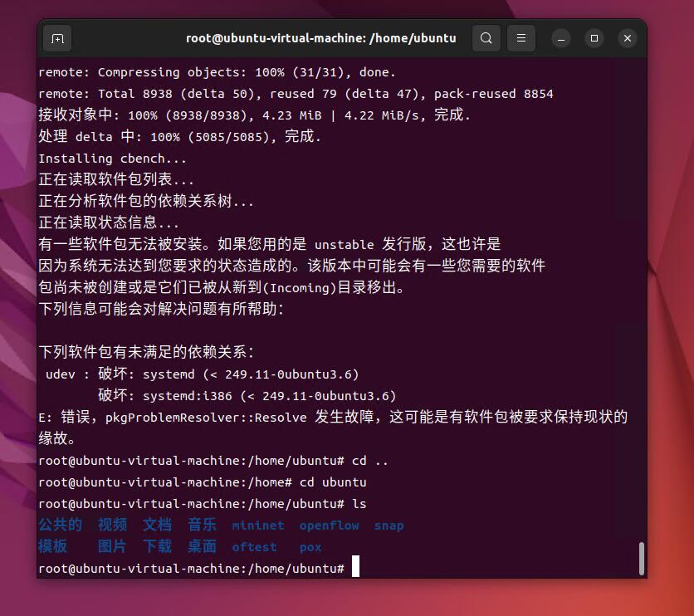Select the 视频 folder name
694x616 pixels.
[112, 525]
